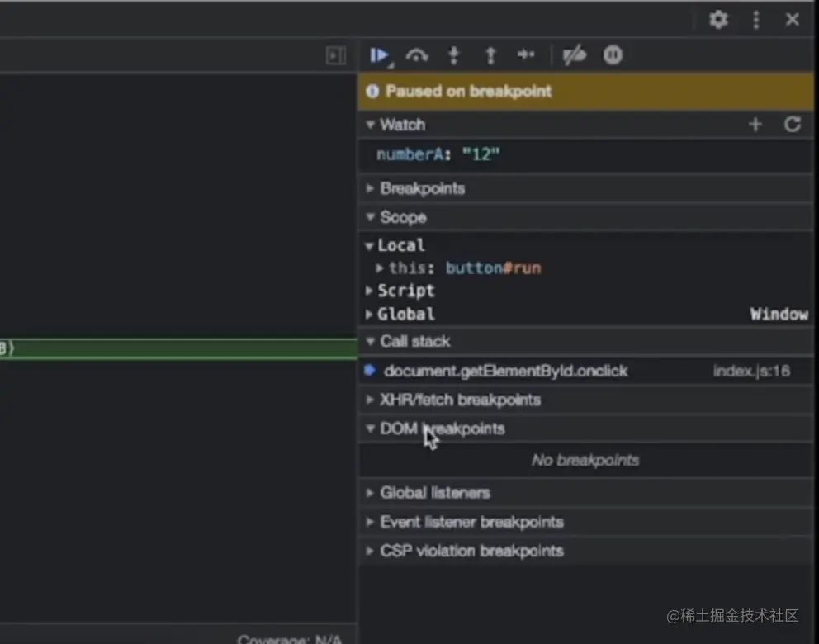Screen dimensions: 819x644
Task: Expand the Breakpoints section
Action: (x=422, y=188)
